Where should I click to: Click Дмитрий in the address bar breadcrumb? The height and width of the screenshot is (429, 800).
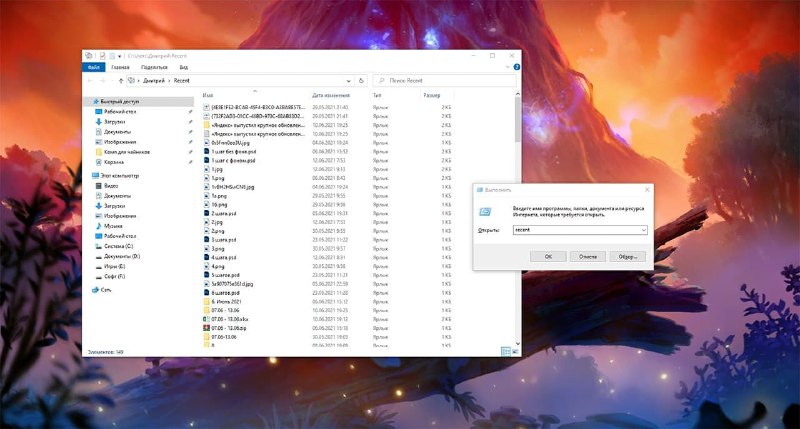tap(154, 81)
